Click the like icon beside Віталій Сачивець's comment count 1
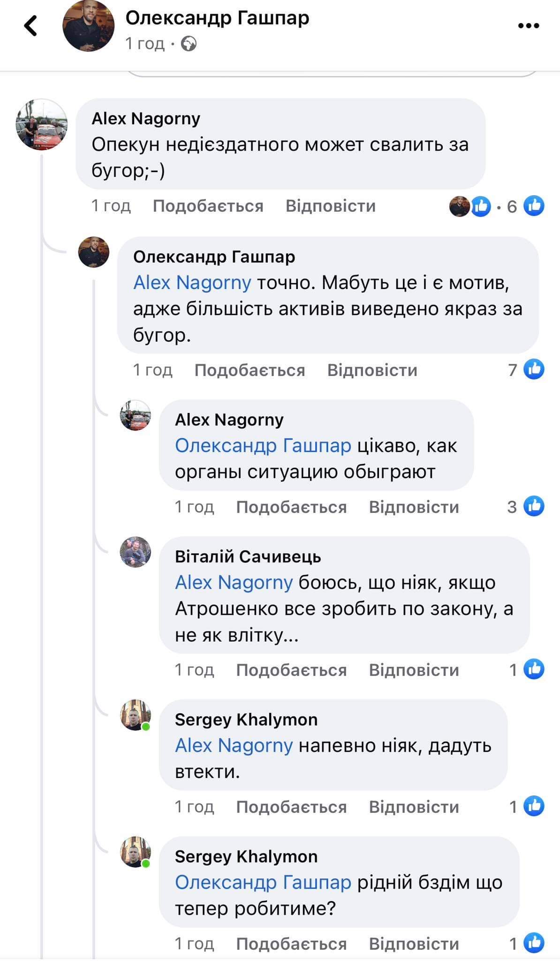This screenshot has width=560, height=961. point(534,670)
